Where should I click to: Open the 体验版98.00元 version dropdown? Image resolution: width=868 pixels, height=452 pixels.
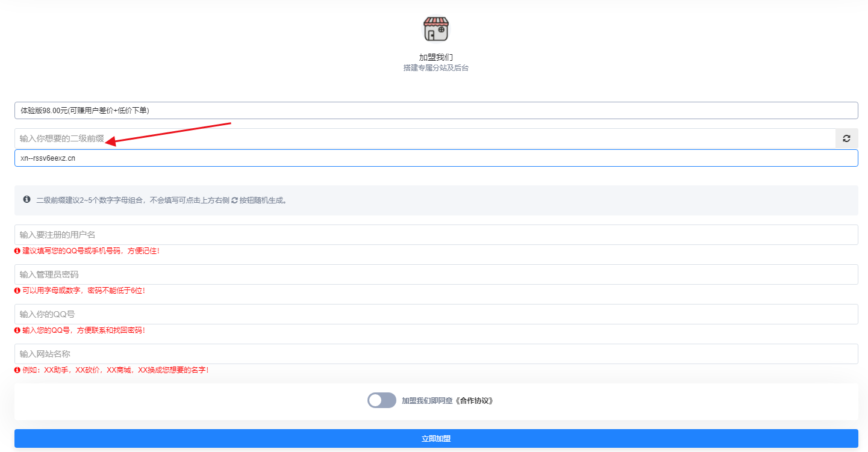[x=436, y=111]
